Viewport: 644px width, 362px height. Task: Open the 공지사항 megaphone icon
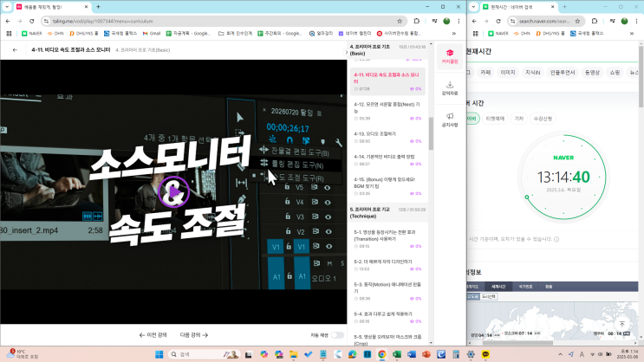point(450,120)
